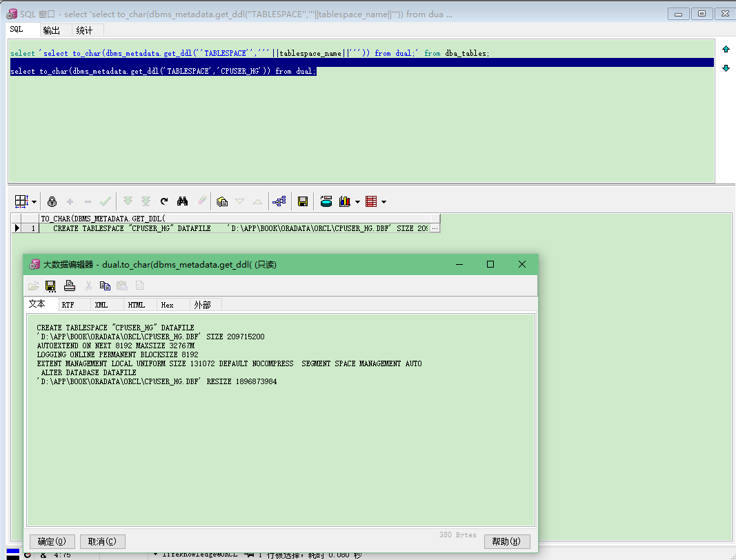Open the grid selection dropdown arrow
736x560 pixels.
34,202
